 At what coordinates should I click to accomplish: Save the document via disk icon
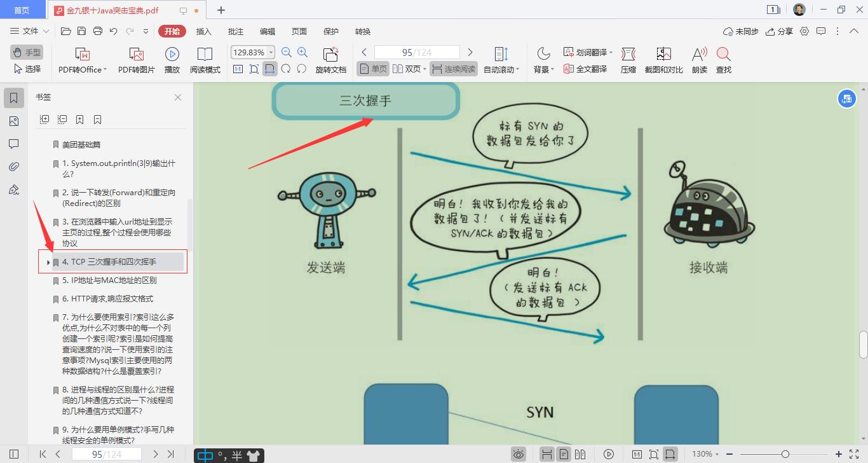coord(81,31)
